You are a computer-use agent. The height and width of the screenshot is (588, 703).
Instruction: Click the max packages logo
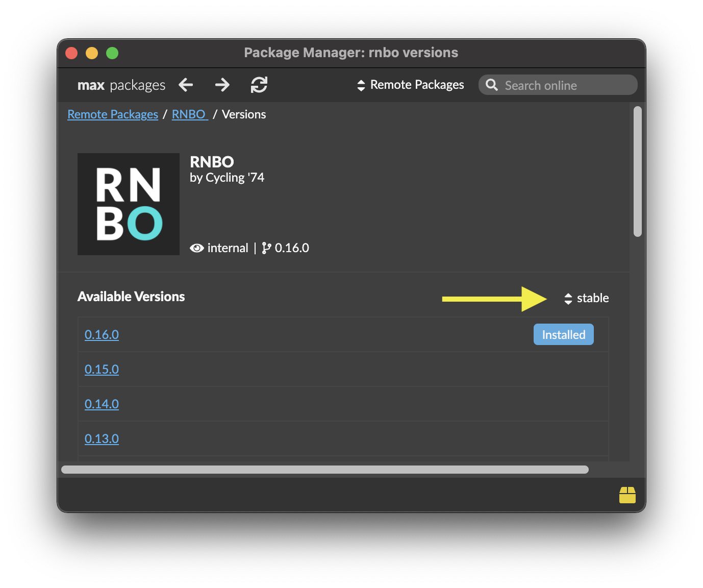point(121,85)
